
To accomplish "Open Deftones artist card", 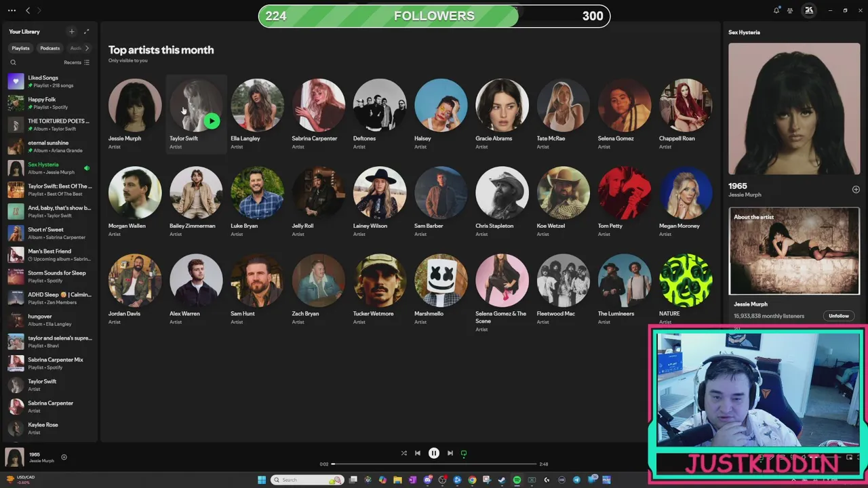I will [x=379, y=114].
